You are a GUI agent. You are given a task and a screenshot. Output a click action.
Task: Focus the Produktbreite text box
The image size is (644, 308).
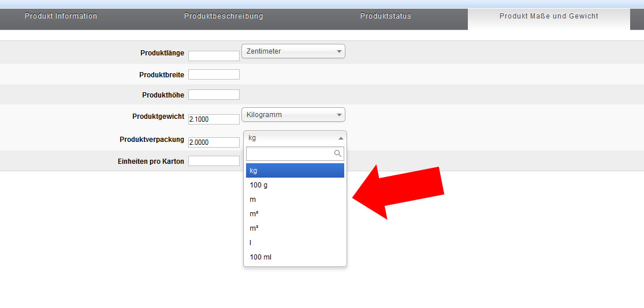pos(214,74)
